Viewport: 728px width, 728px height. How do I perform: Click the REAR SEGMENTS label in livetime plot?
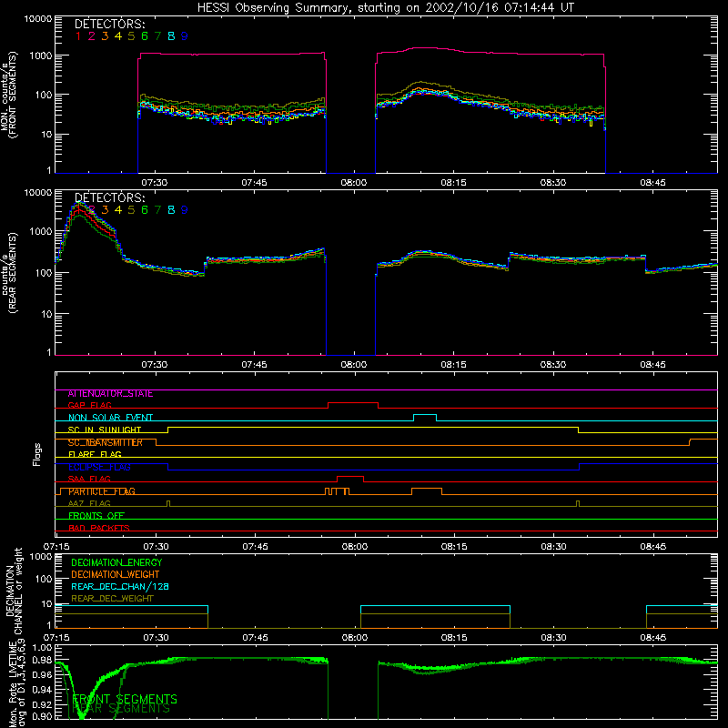pyautogui.click(x=122, y=709)
